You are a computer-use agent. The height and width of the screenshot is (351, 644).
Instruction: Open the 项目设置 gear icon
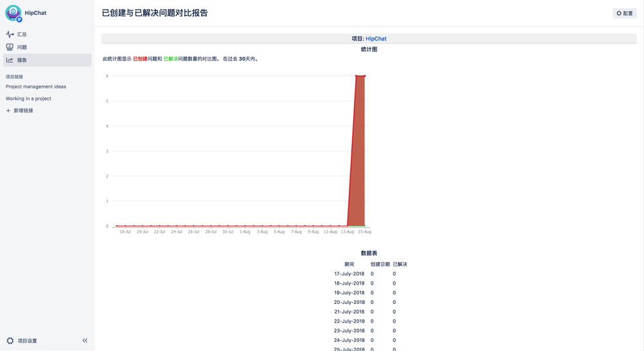coord(10,341)
